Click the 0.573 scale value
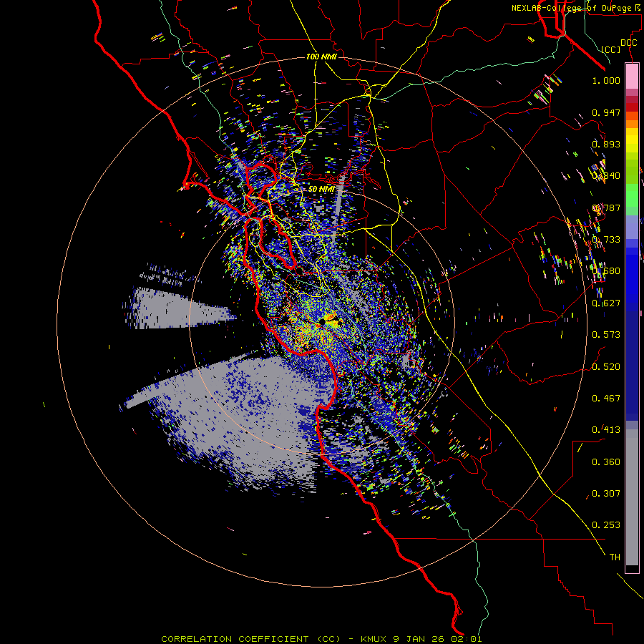644x644 pixels. point(606,335)
